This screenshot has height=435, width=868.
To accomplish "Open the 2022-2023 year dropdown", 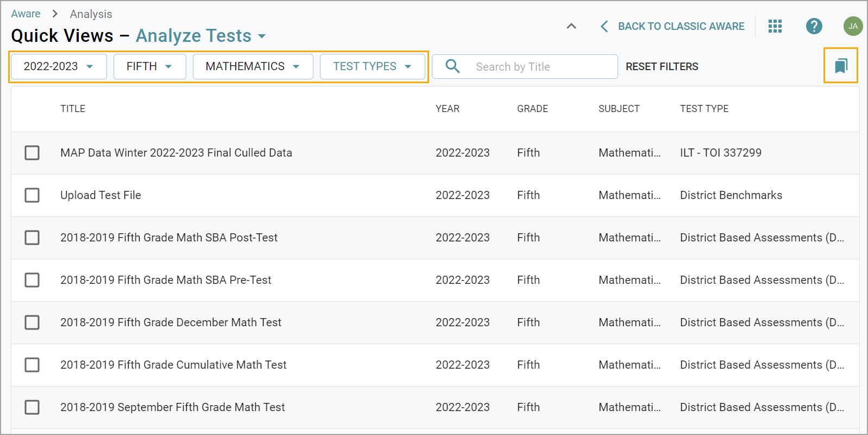I will click(x=59, y=66).
